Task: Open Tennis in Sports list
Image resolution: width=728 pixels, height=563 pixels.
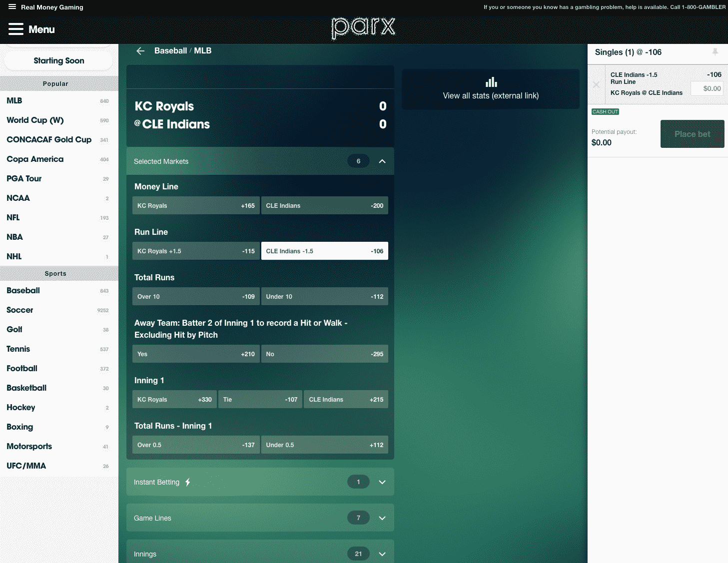Action: 59,349
